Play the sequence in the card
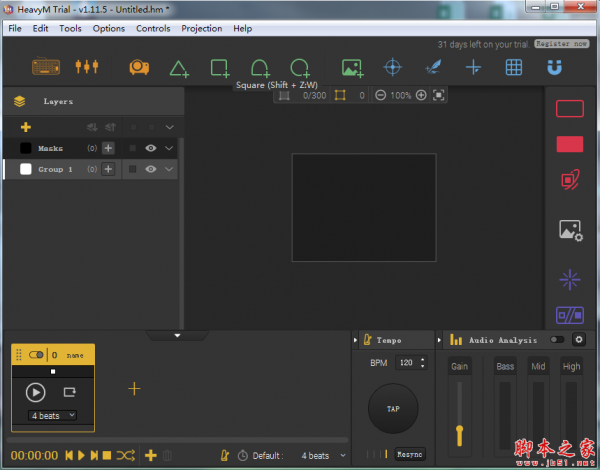The image size is (600, 470). [36, 392]
